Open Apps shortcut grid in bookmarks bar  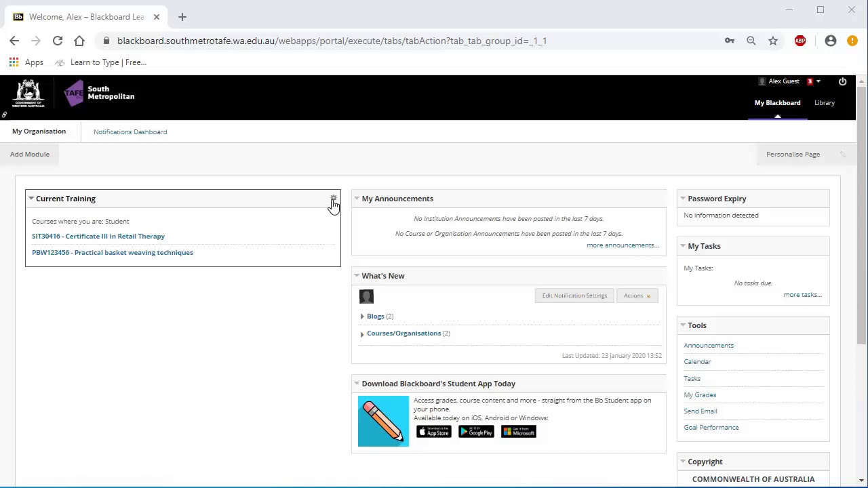click(x=26, y=62)
